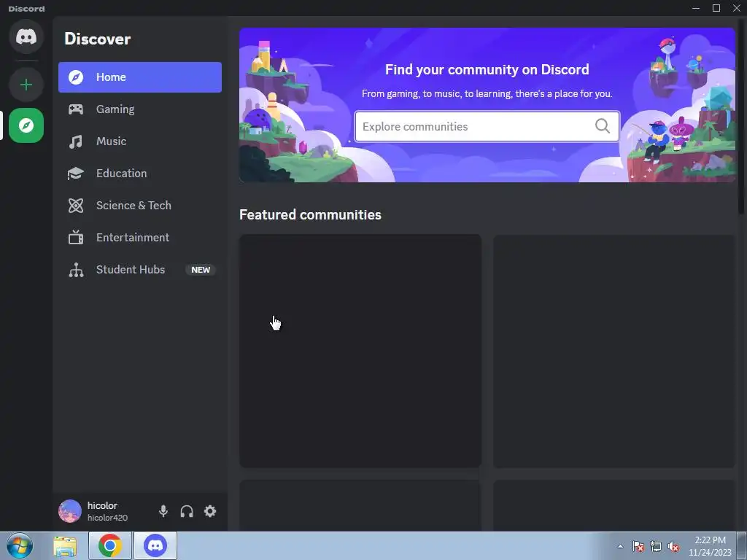The width and height of the screenshot is (747, 560).
Task: Open the Science & Tech category
Action: (140, 205)
